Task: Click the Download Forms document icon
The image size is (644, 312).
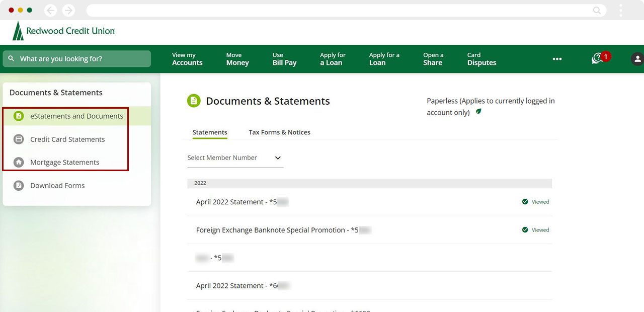Action: (19, 185)
